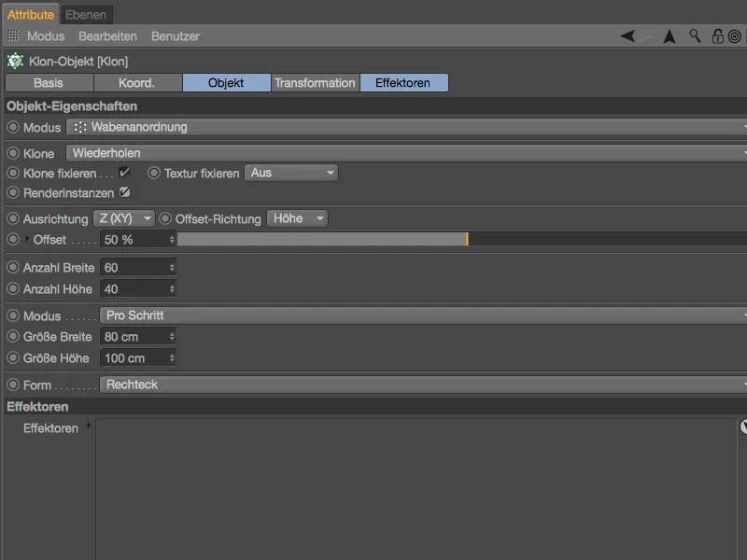Open the Modus menu
The width and height of the screenshot is (747, 560).
(x=46, y=36)
